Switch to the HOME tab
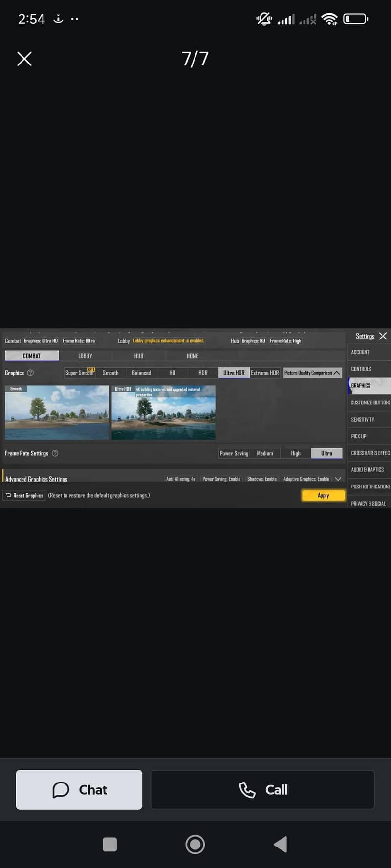The image size is (391, 868). 193,356
